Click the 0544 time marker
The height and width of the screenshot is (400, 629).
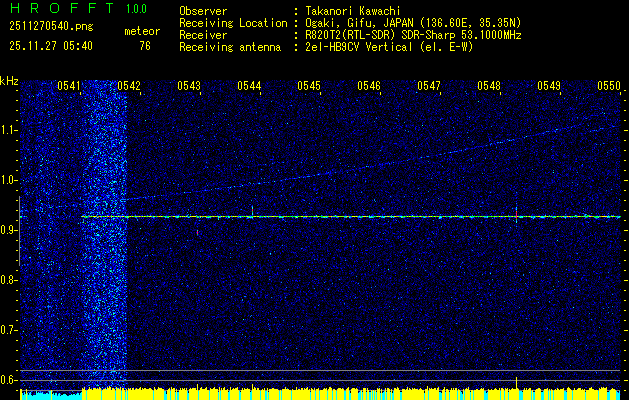[x=249, y=85]
